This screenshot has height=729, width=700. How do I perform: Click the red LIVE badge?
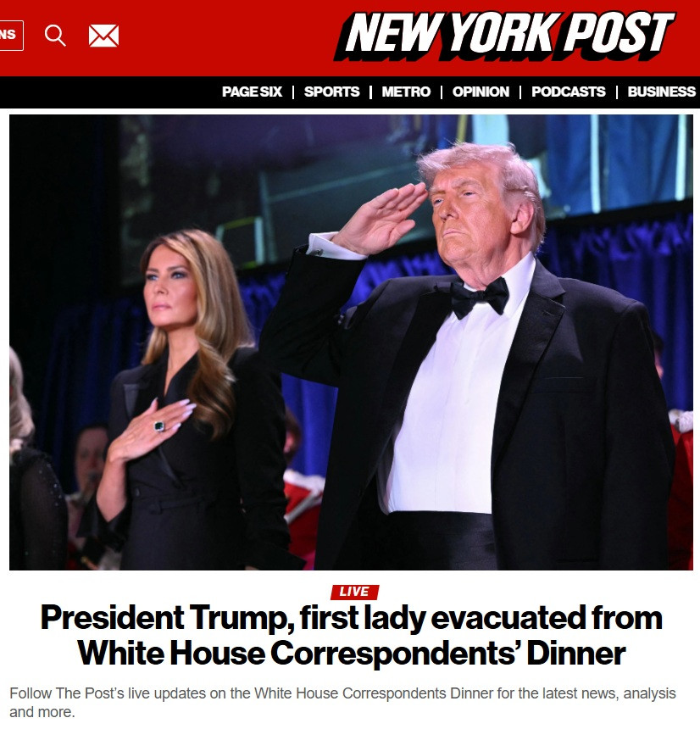click(354, 592)
